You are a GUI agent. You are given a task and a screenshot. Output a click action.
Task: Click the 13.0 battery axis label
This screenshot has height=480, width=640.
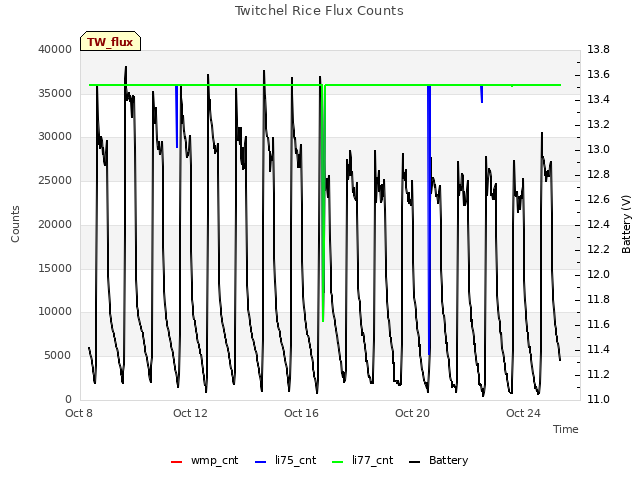(x=598, y=149)
